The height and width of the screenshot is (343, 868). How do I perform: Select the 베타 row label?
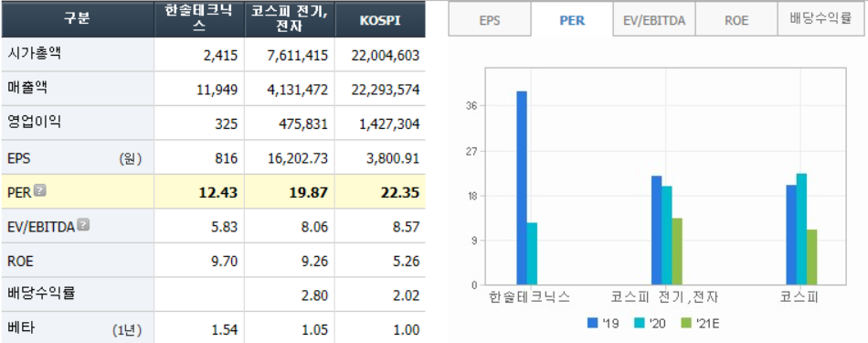tap(21, 328)
